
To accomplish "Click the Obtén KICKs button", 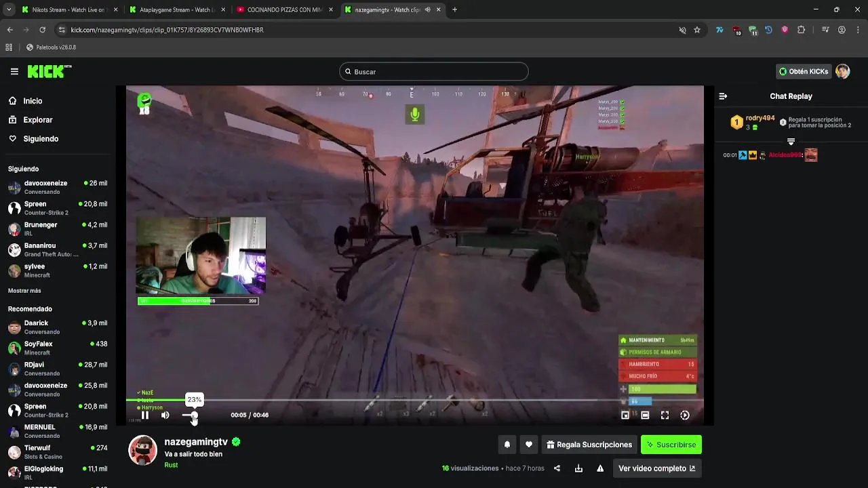I will click(x=804, y=71).
